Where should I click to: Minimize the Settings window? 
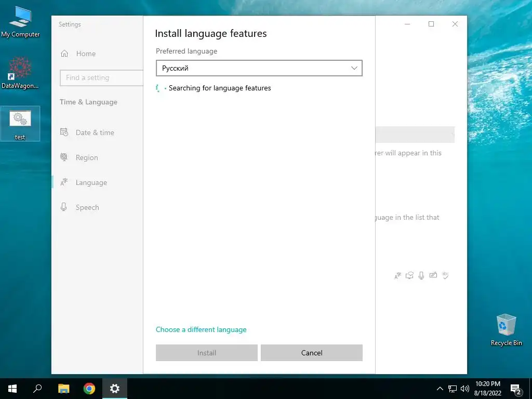tap(407, 24)
